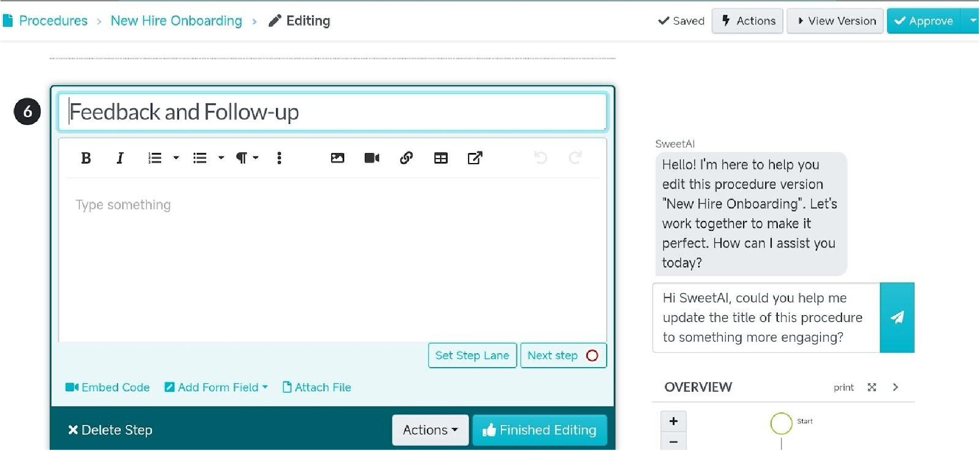The image size is (980, 451).
Task: Click Attach File link
Action: tap(317, 387)
